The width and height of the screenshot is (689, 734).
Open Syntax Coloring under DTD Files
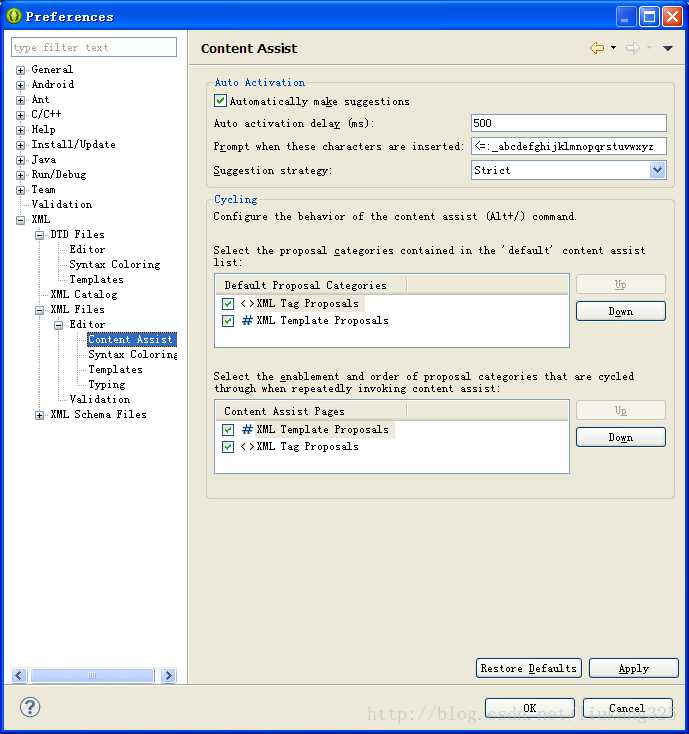pos(115,264)
